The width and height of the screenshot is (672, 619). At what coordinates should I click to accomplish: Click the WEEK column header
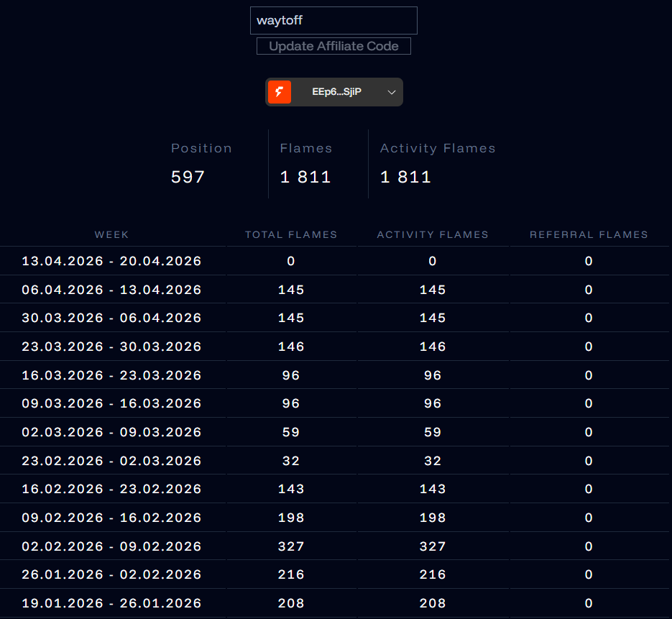pyautogui.click(x=111, y=234)
